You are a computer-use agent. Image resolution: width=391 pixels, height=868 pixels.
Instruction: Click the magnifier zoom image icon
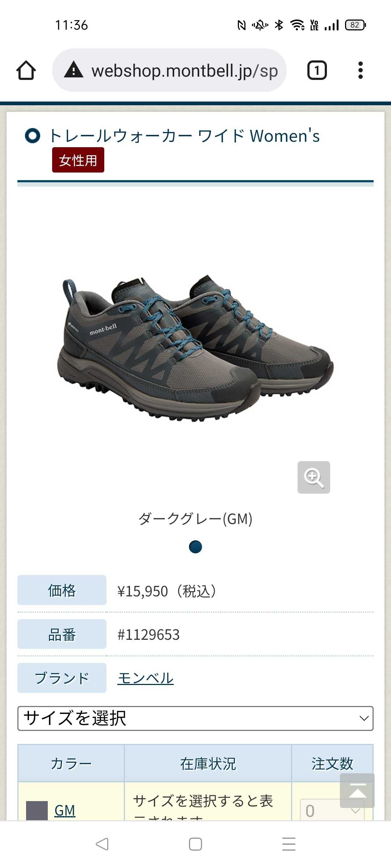pos(314,477)
